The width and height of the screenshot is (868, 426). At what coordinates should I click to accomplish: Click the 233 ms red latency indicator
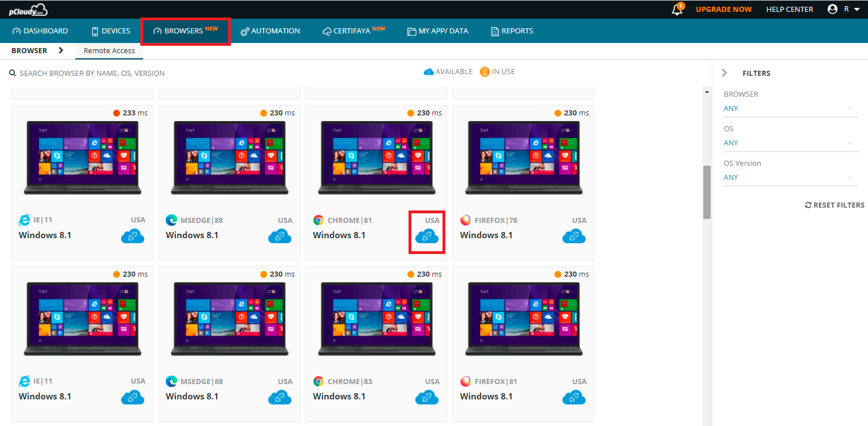pyautogui.click(x=117, y=113)
